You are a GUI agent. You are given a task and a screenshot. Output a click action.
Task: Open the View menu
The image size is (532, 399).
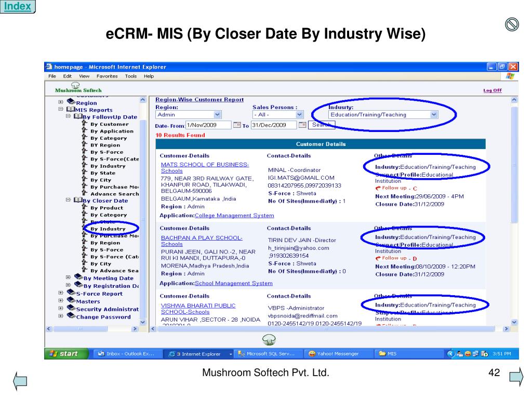[x=84, y=76]
